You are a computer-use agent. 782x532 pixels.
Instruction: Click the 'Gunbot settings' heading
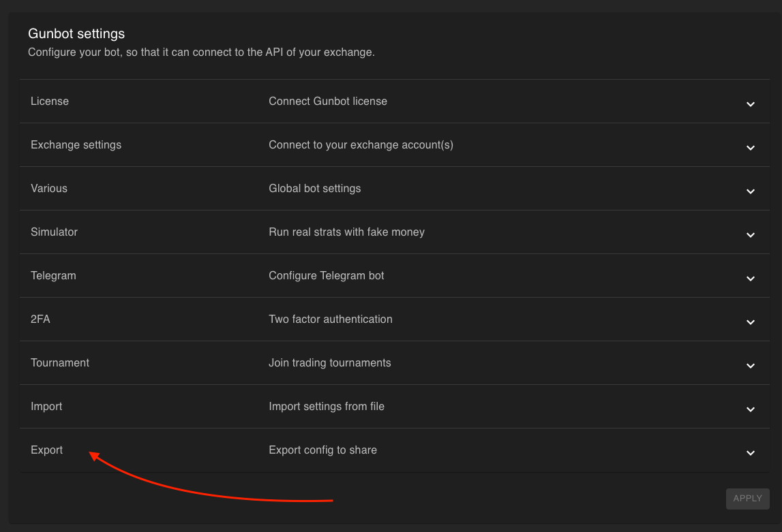point(76,34)
